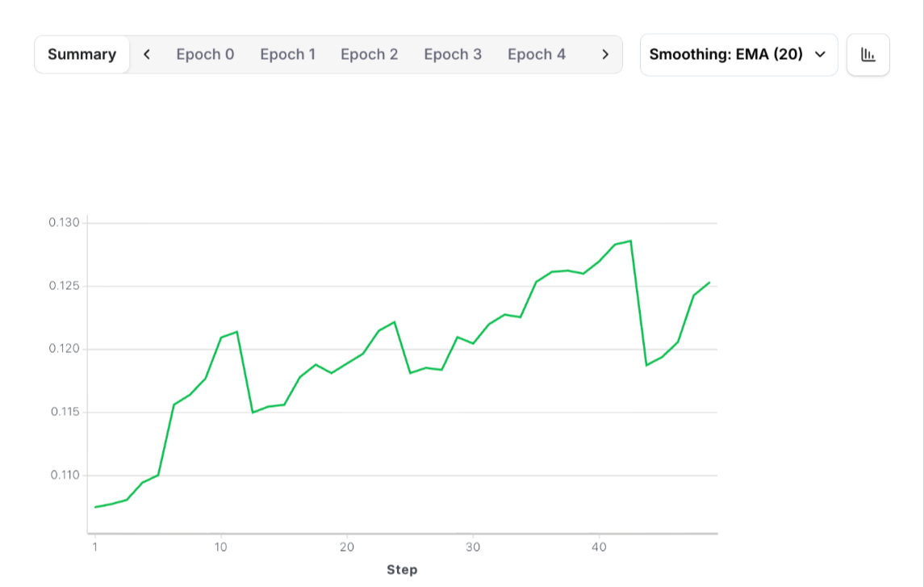Viewport: 924px width, 587px height.
Task: View metrics in the Epoch 2 tab
Action: (370, 54)
